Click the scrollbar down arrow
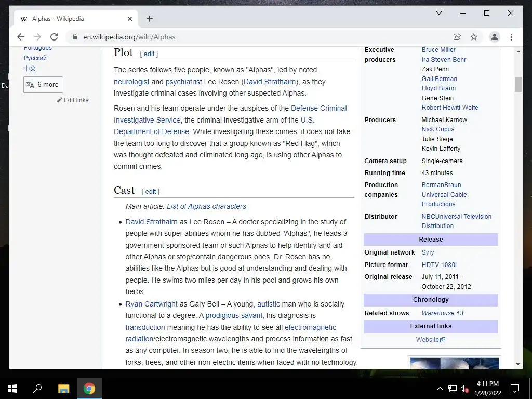532x399 pixels. click(518, 364)
